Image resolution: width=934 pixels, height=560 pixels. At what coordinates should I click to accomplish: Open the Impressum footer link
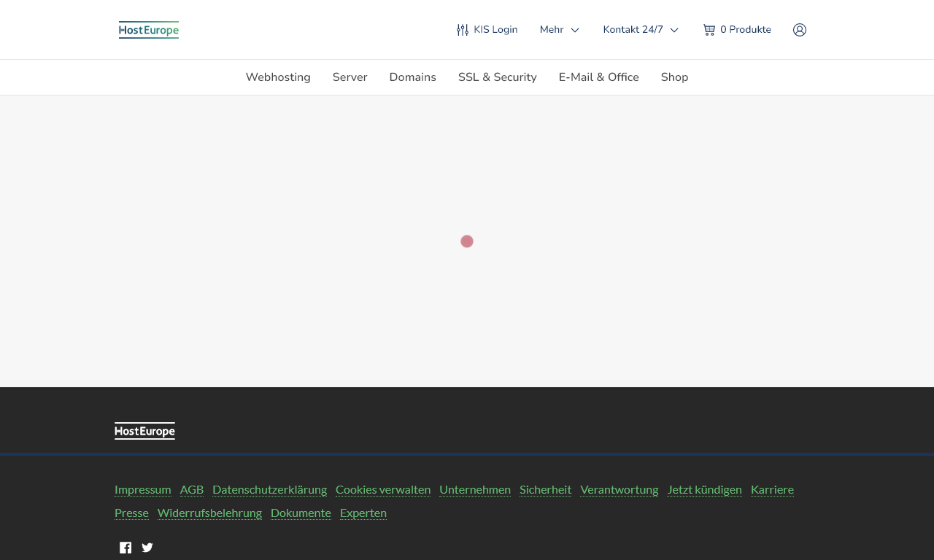tap(143, 489)
